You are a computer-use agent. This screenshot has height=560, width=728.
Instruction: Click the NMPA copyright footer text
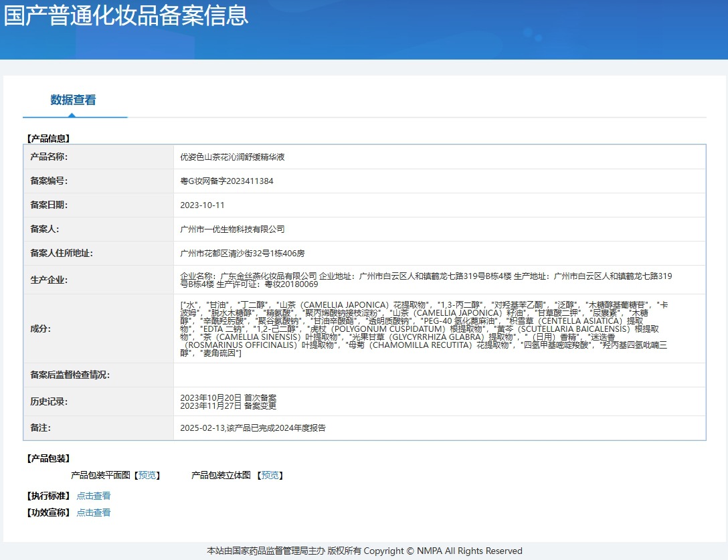point(365,551)
